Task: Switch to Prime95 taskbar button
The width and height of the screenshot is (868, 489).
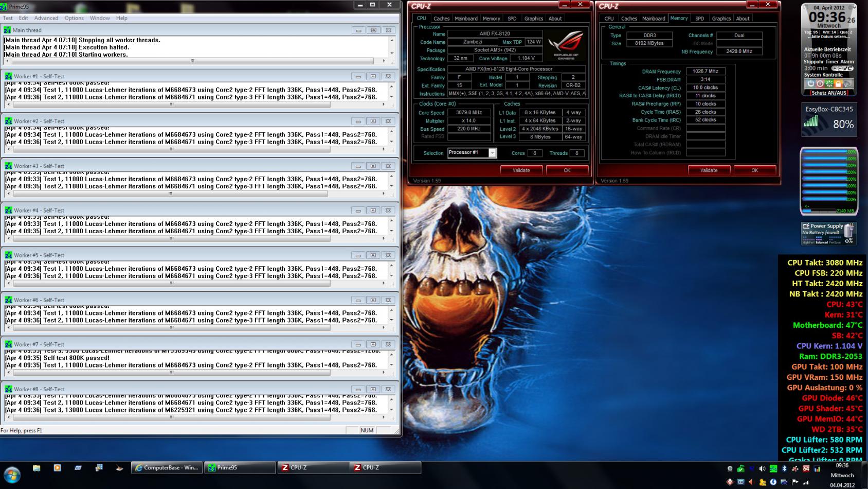Action: click(240, 468)
